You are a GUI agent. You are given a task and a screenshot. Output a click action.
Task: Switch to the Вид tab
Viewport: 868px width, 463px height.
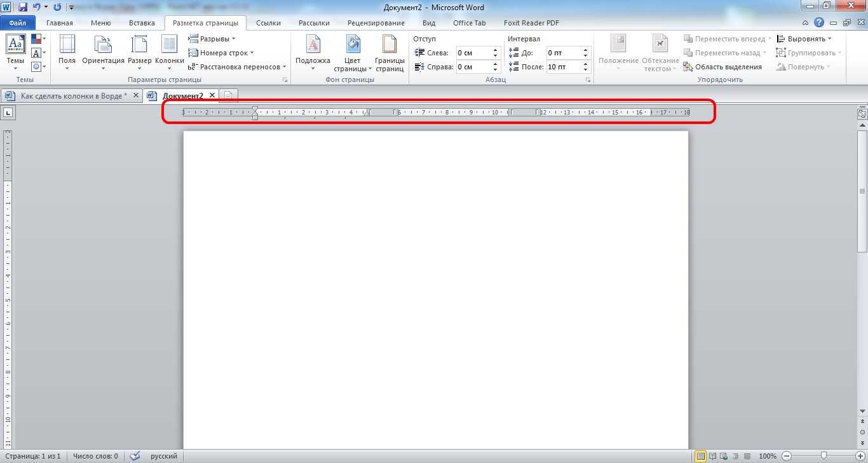pos(429,23)
